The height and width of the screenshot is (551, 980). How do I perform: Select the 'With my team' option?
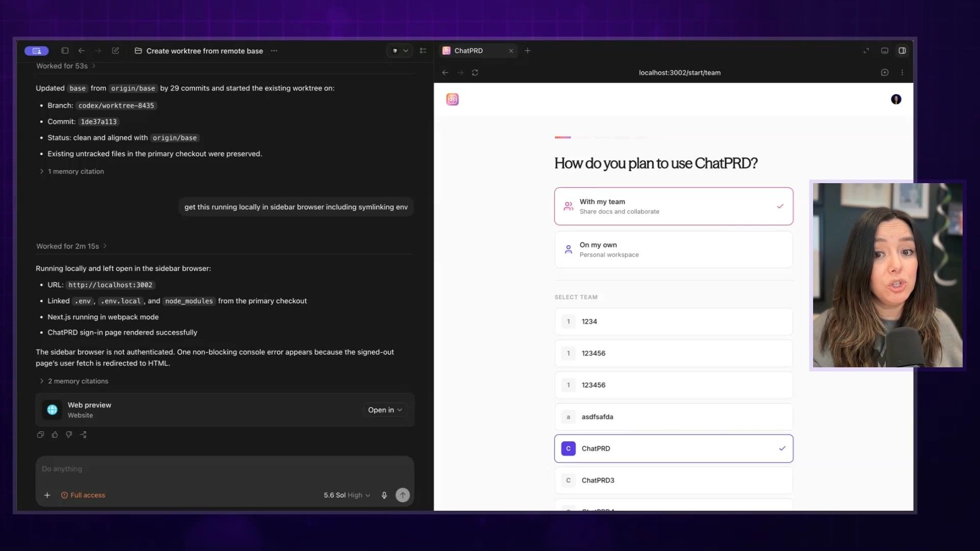(x=674, y=206)
